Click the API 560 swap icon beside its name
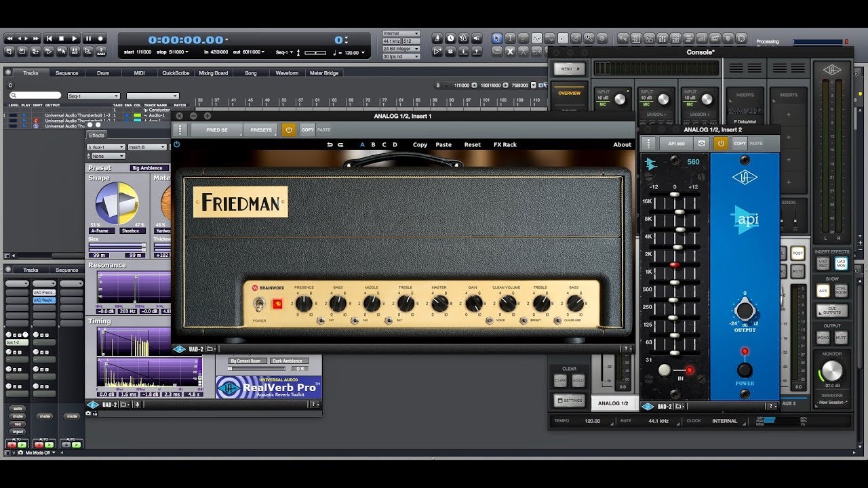The width and height of the screenshot is (868, 488). (702, 143)
